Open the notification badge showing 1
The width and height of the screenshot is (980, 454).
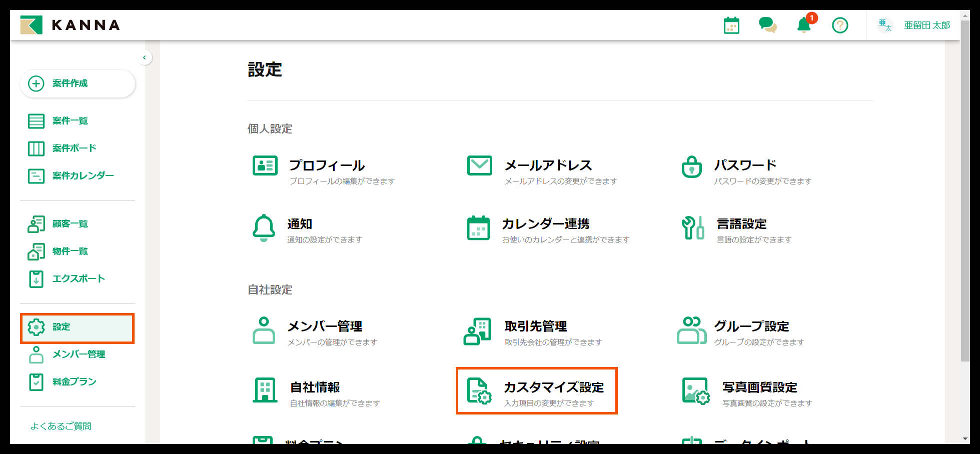(x=811, y=17)
